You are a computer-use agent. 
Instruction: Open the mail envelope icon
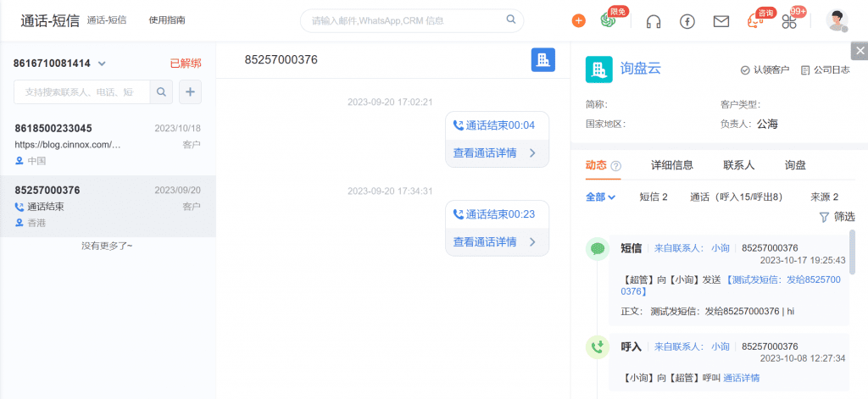pyautogui.click(x=721, y=21)
